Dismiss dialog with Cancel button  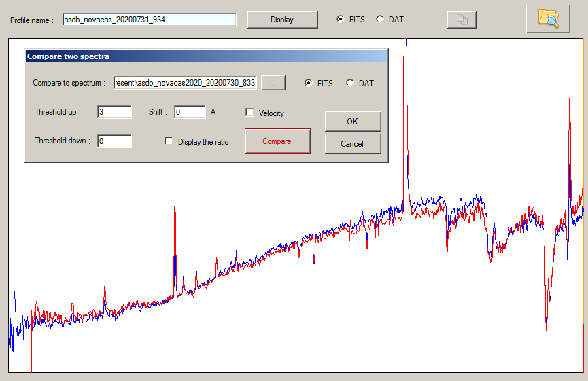click(352, 144)
